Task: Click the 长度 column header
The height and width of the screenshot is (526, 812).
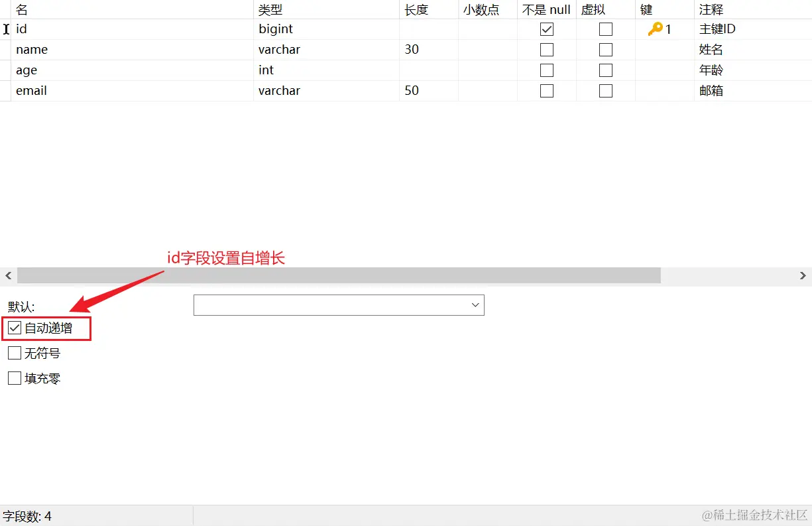Action: (x=429, y=9)
